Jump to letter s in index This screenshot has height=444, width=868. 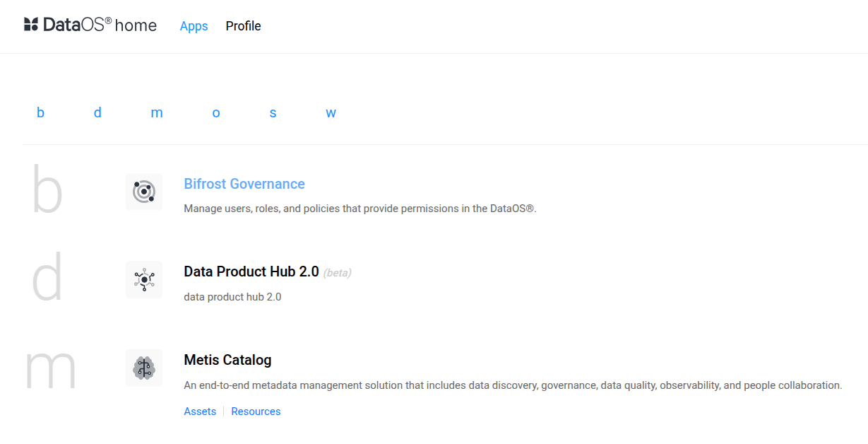tap(273, 112)
